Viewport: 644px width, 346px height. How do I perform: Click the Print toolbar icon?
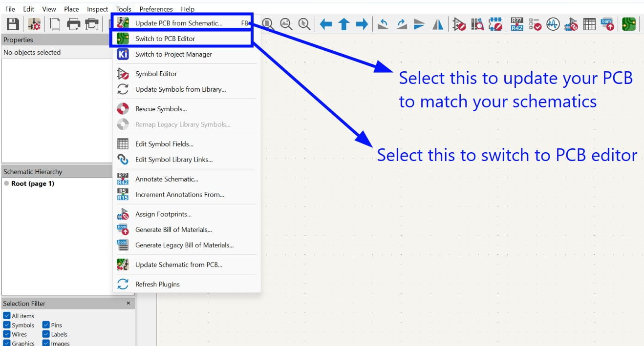73,24
